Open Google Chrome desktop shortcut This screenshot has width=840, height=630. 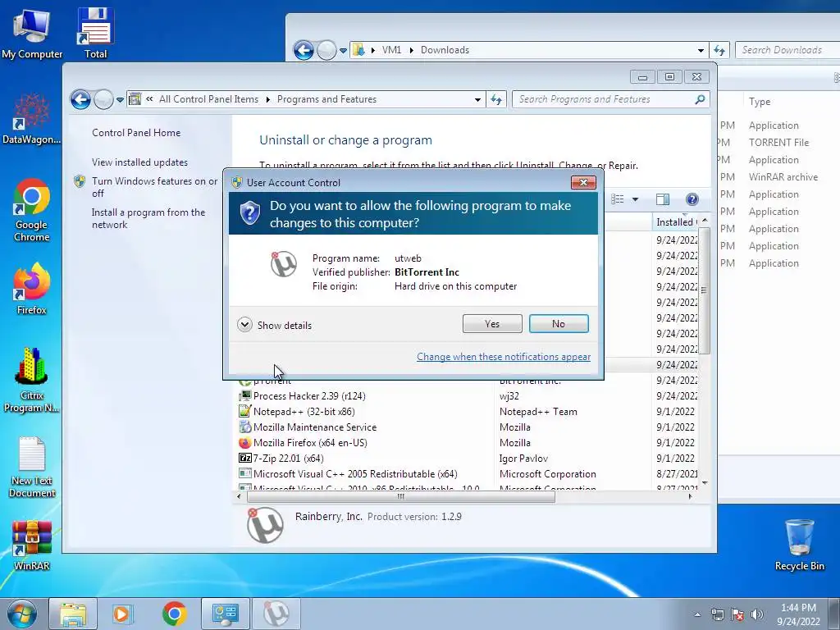point(32,209)
